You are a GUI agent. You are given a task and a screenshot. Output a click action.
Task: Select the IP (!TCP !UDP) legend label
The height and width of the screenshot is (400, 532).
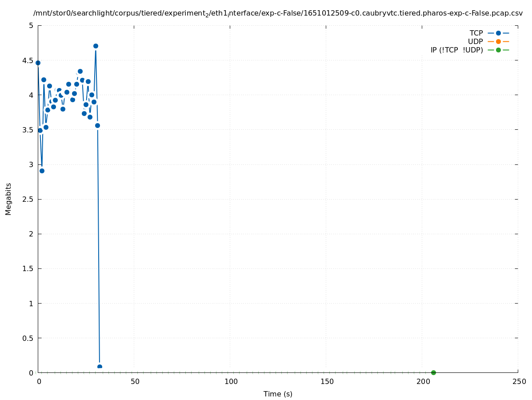456,50
